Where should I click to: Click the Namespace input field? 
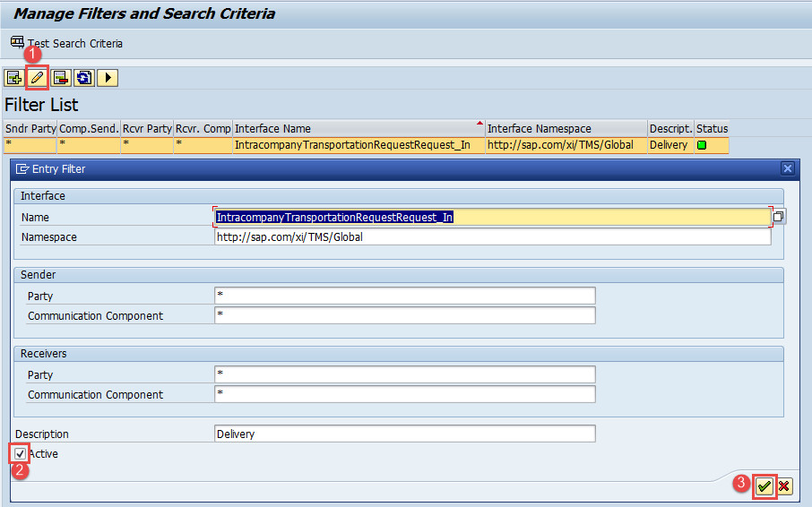(x=492, y=237)
